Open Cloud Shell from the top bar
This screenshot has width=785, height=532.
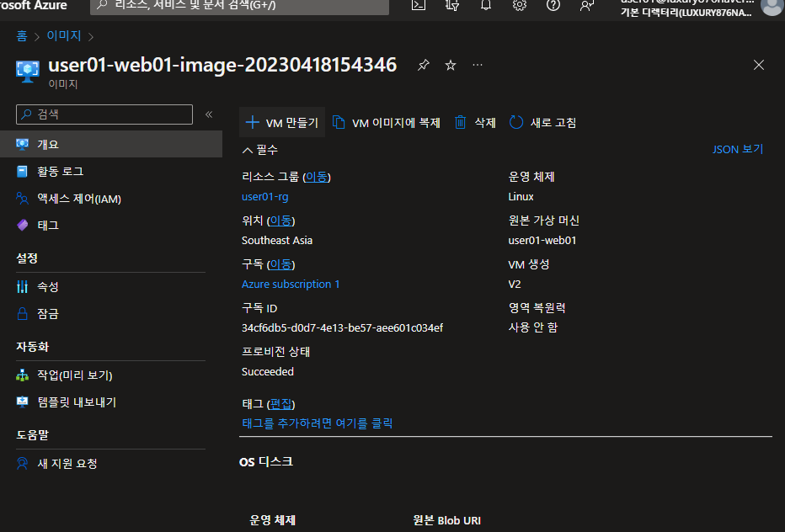(418, 5)
